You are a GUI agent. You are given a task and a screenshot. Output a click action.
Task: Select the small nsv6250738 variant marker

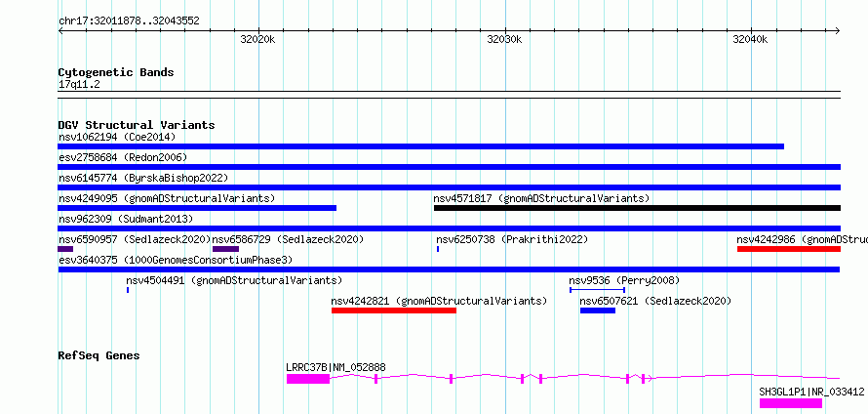click(x=438, y=249)
